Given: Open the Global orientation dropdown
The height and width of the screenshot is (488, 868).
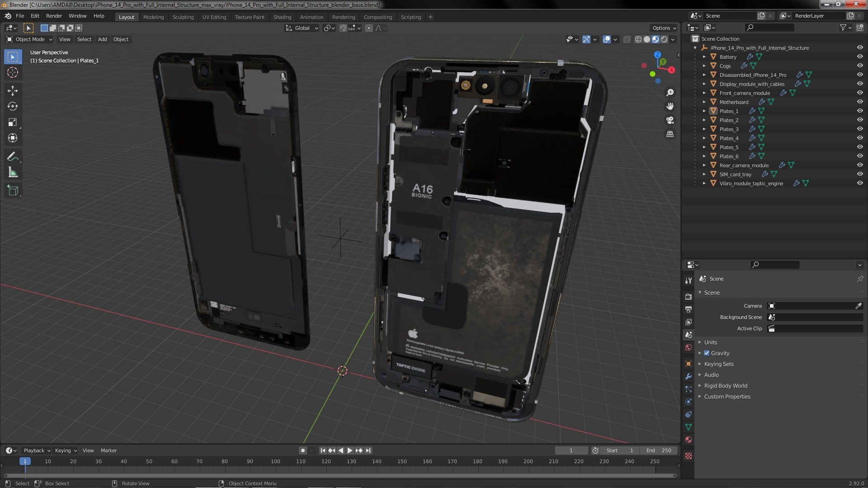Looking at the screenshot, I should coord(302,28).
